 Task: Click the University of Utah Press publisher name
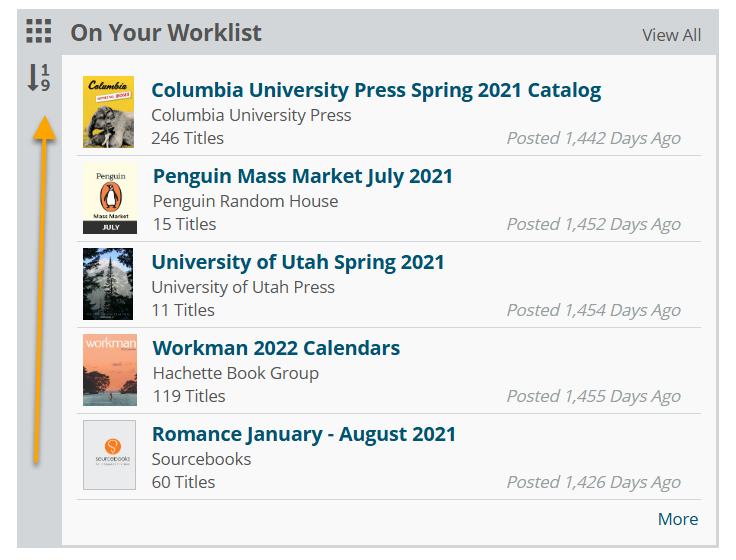point(243,287)
